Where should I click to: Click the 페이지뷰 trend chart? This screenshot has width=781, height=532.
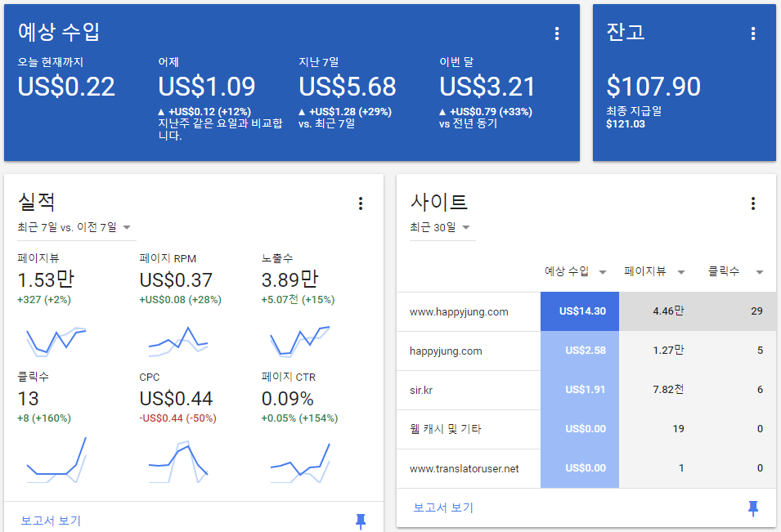point(56,340)
